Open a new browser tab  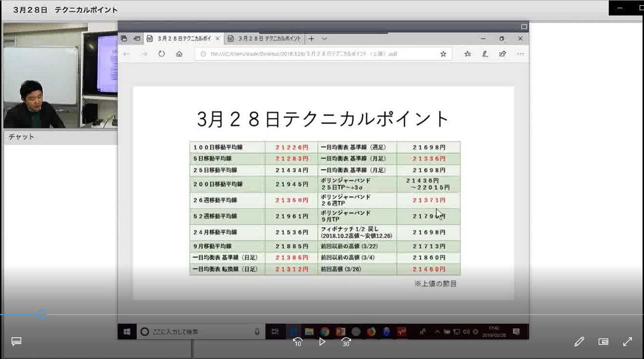(311, 39)
